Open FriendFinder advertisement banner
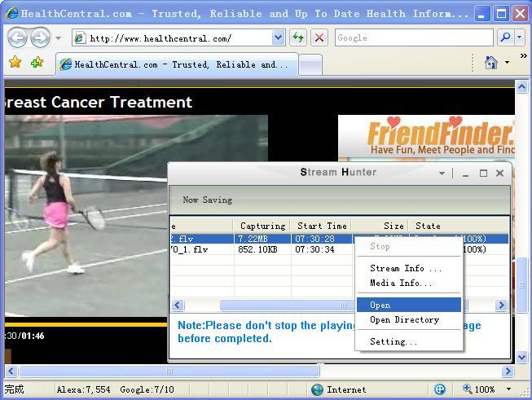Screen dimensions: 532x400 click(x=426, y=138)
